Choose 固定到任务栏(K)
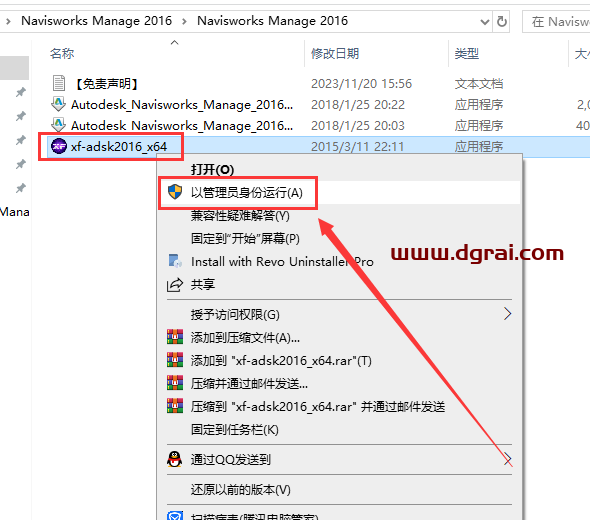590x520 pixels. point(234,429)
